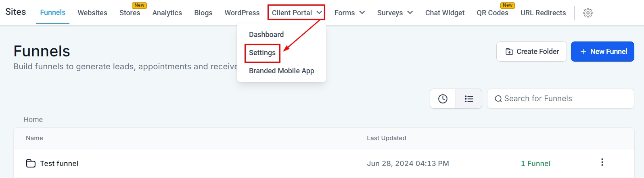Click the New Funnel button
The image size is (644, 178).
pos(602,52)
